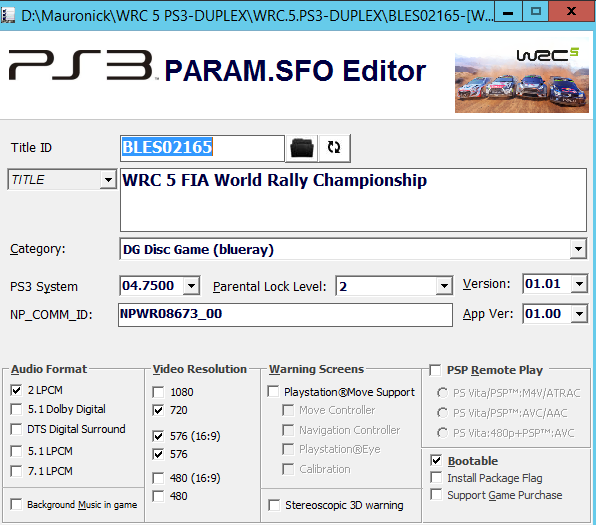This screenshot has width=596, height=525.
Task: Click the Category: label
Action: click(38, 249)
